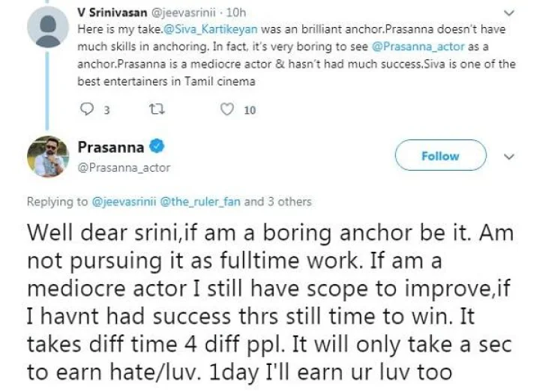Like V Srinivasan's tweet with the heart icon
Image resolution: width=540 pixels, height=392 pixels.
pos(227,109)
